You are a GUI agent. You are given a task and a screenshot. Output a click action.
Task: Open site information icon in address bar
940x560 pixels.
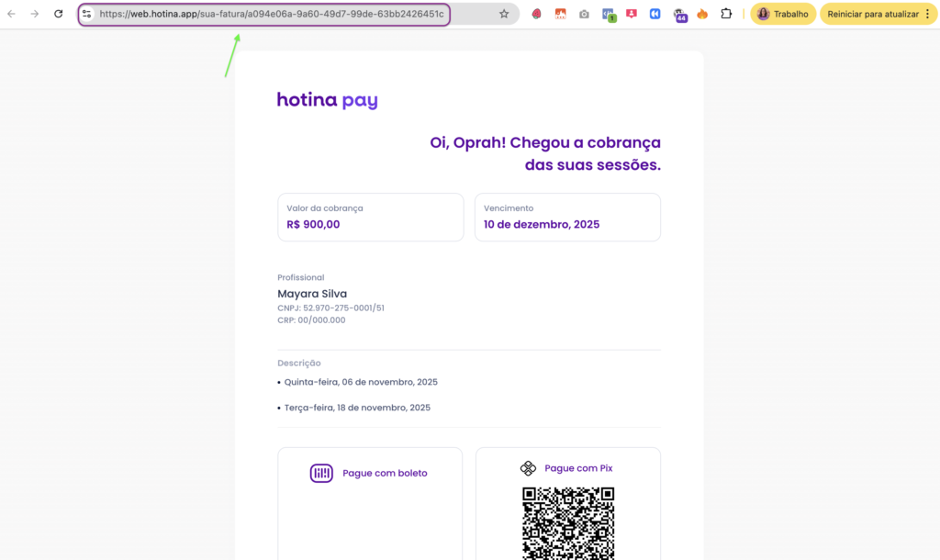[87, 14]
